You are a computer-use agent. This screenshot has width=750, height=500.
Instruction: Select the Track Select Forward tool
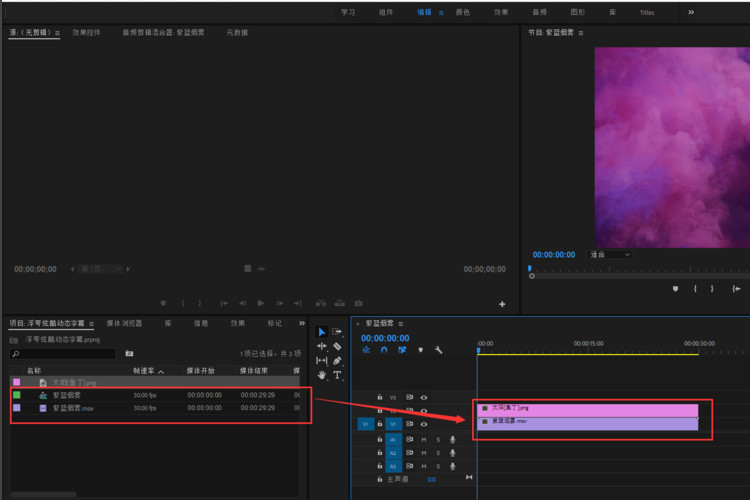pos(337,332)
